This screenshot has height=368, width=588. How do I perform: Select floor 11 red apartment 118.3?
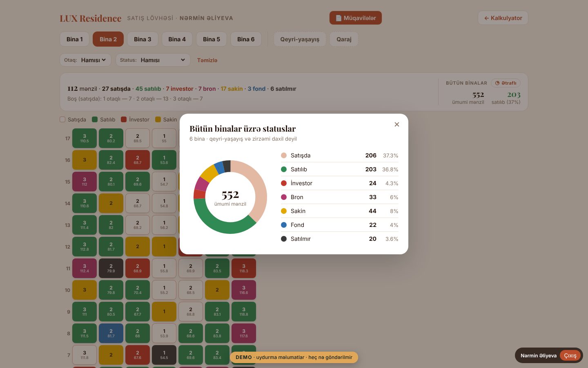pos(244,268)
